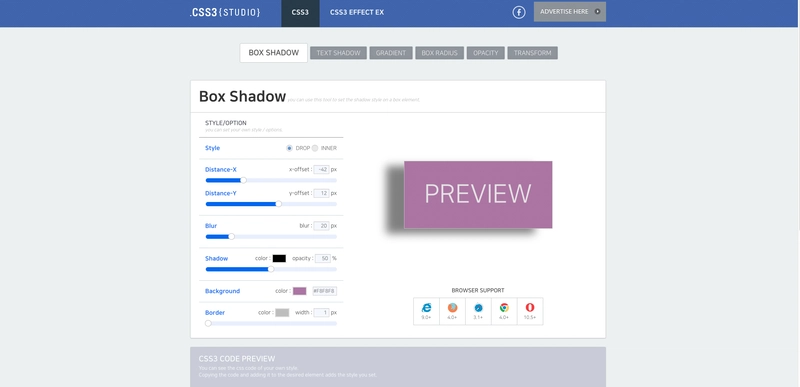
Task: Select the DROP style radio button
Action: [289, 148]
